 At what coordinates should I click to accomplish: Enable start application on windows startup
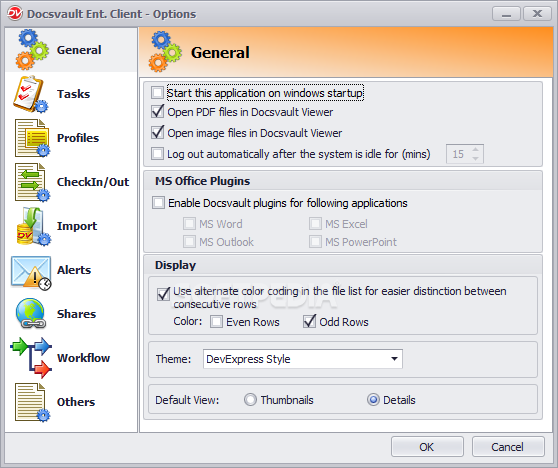pos(157,93)
